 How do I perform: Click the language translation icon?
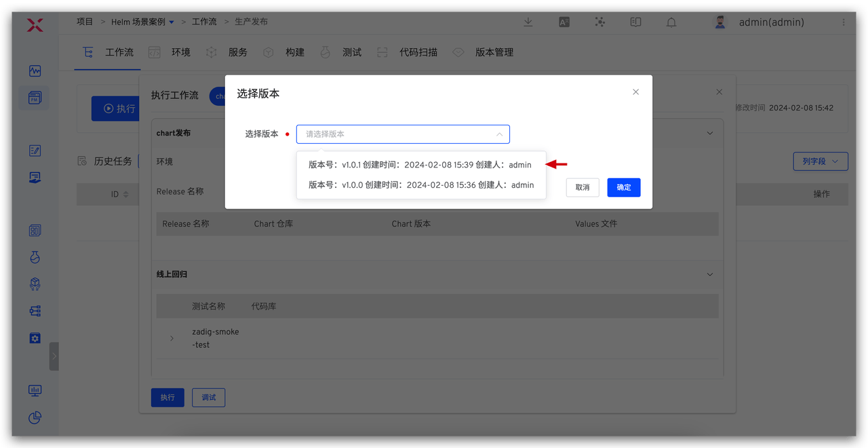point(564,22)
